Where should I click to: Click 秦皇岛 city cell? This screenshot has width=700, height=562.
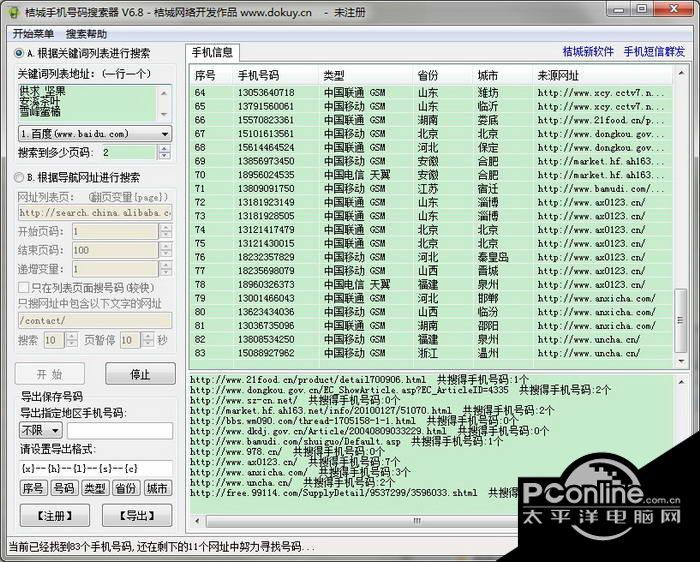493,257
